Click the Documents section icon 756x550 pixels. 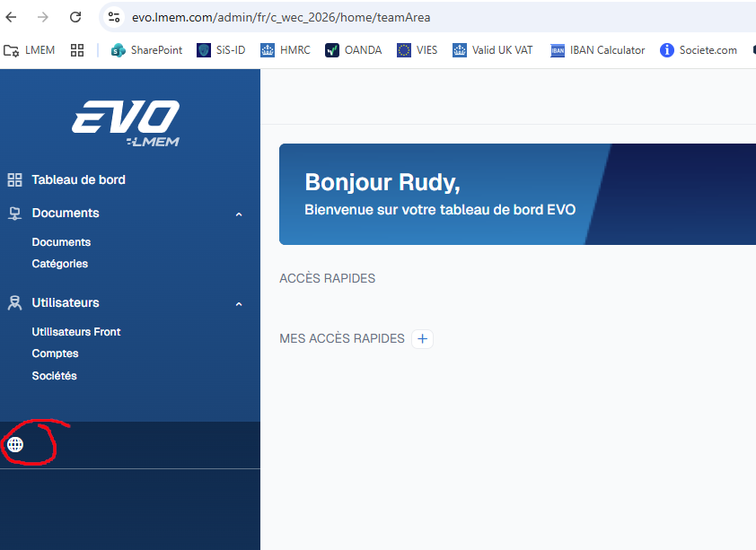coord(14,214)
